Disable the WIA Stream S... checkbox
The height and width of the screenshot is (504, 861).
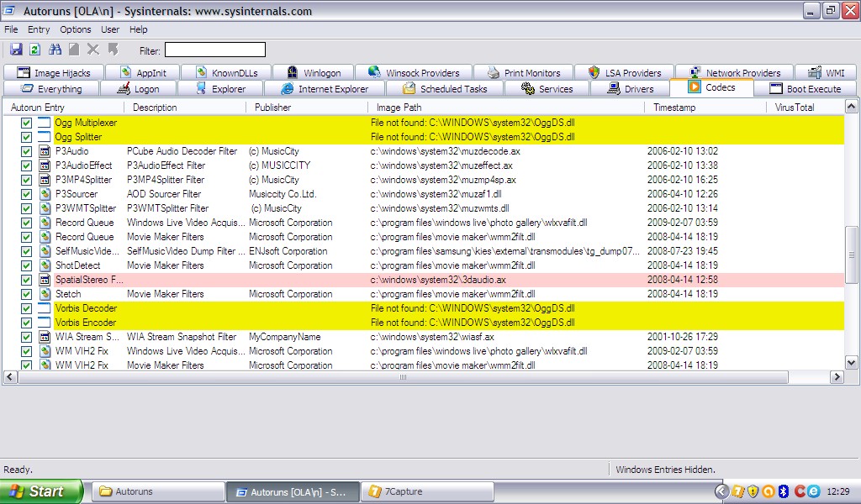[26, 337]
